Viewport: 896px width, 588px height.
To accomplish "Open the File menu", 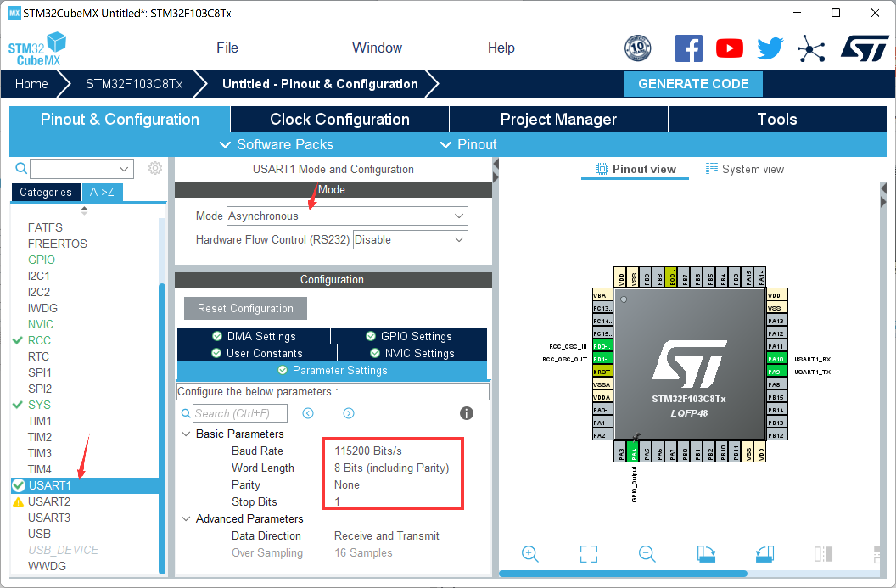I will point(227,48).
